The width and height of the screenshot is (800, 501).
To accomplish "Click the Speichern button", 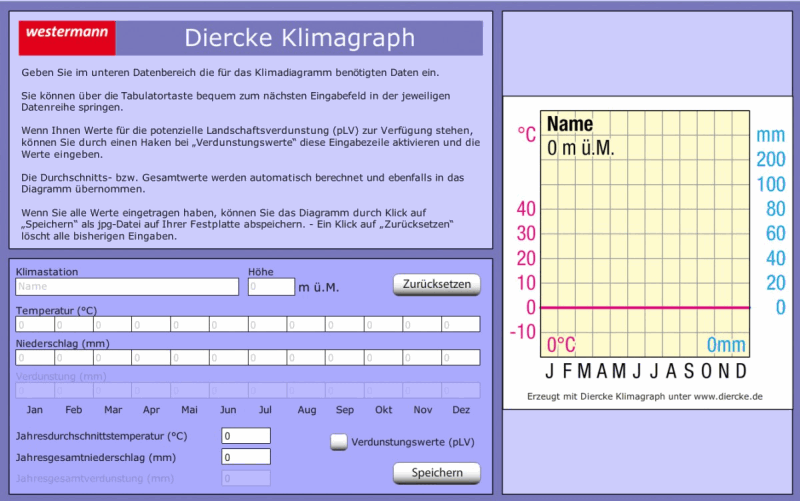I will point(437,473).
